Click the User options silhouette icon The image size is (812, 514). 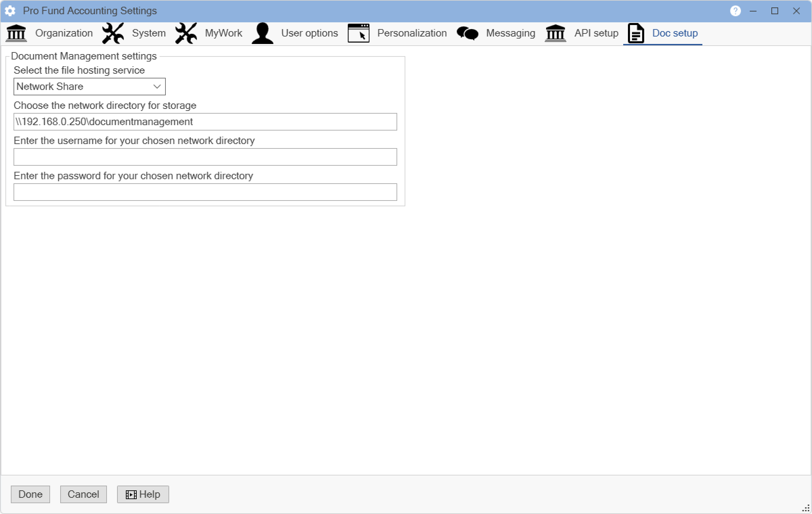click(263, 33)
